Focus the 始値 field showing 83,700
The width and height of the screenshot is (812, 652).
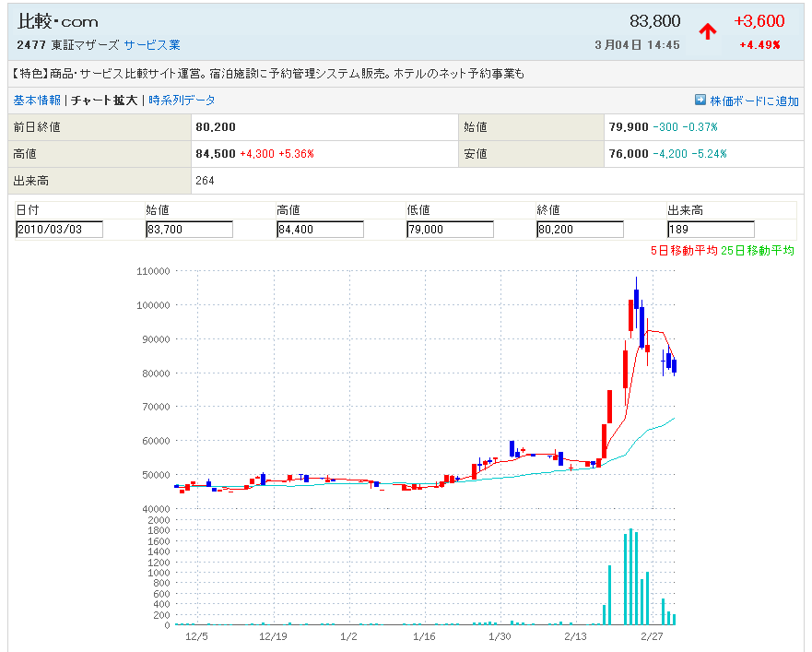click(x=189, y=230)
